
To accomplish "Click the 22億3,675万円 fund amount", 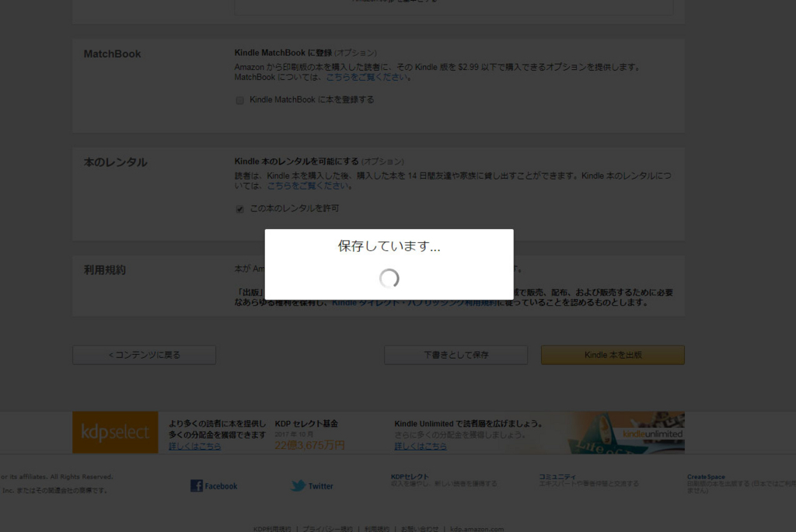I will coord(309,445).
